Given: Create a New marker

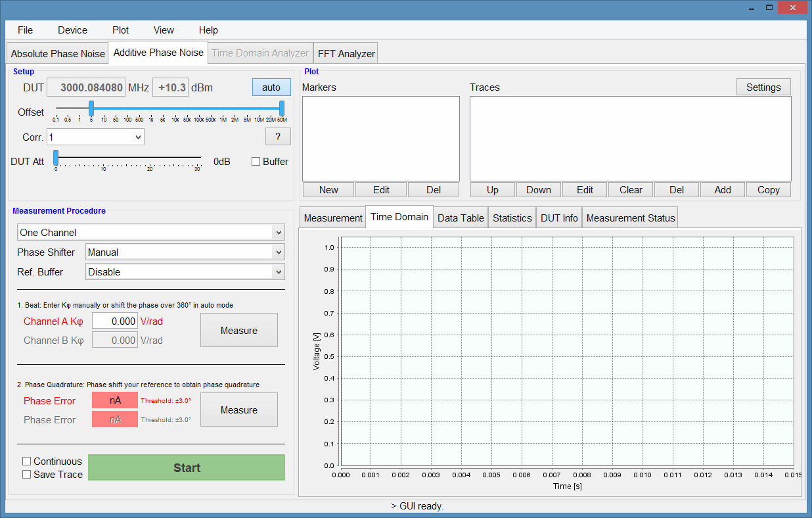Looking at the screenshot, I should [328, 190].
